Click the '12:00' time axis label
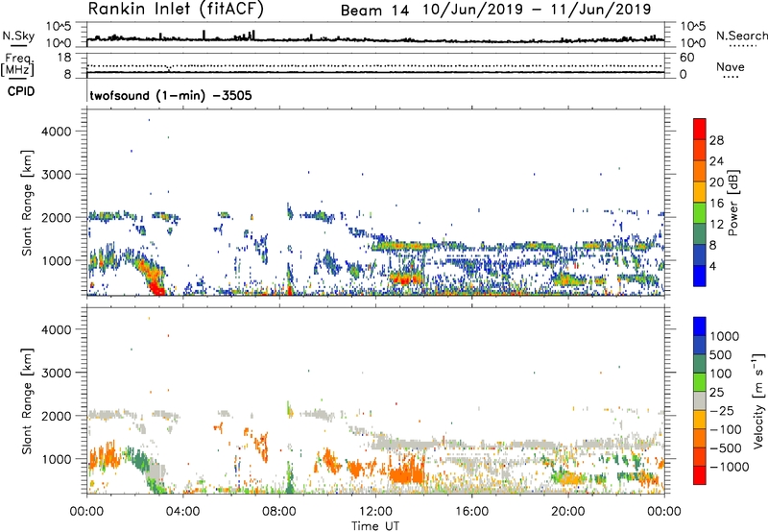This screenshot has width=768, height=532. click(375, 512)
